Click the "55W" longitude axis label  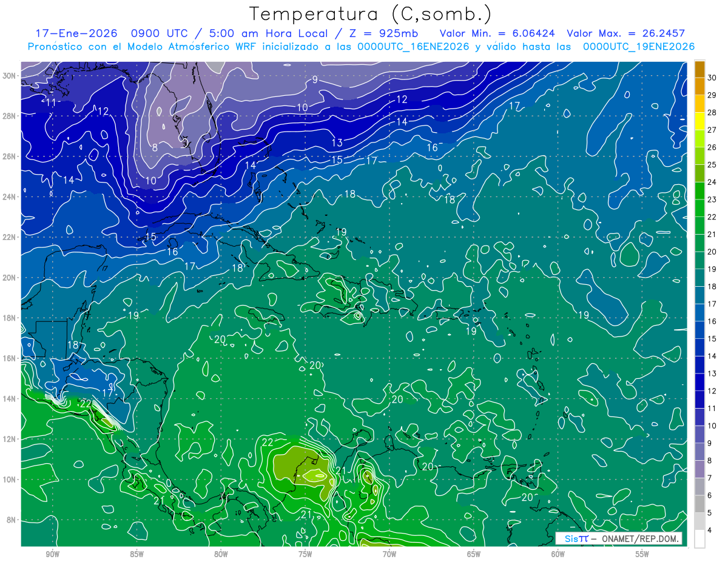point(642,554)
